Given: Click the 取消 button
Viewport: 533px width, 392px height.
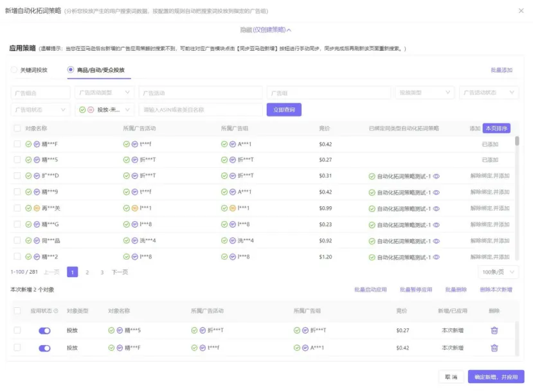Looking at the screenshot, I should [451, 377].
